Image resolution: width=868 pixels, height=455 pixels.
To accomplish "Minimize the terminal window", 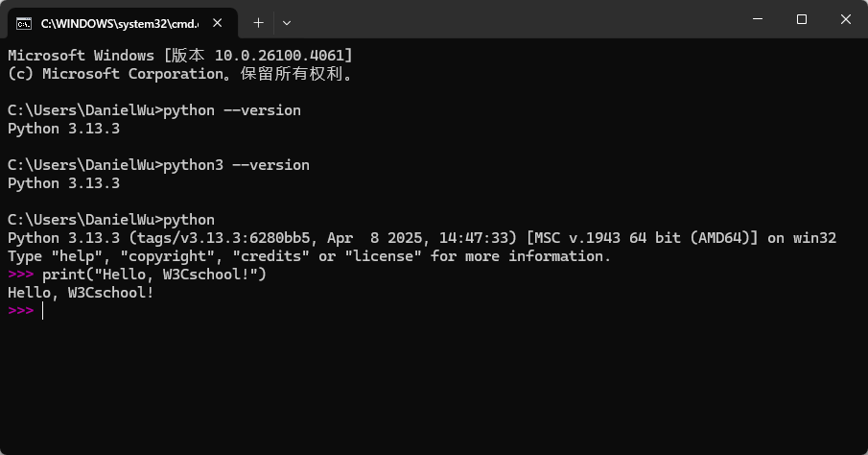I will (758, 19).
